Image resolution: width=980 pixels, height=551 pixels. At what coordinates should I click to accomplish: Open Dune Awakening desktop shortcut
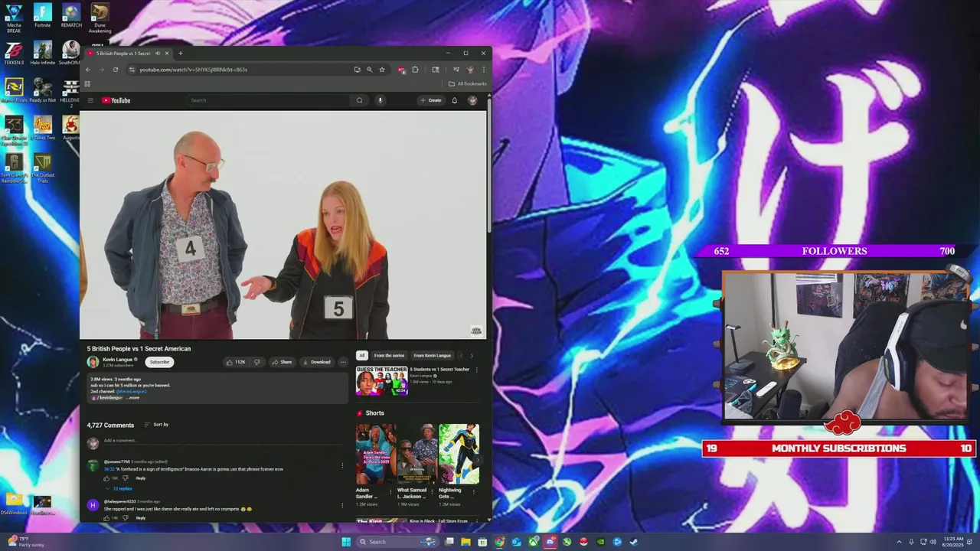tap(100, 18)
